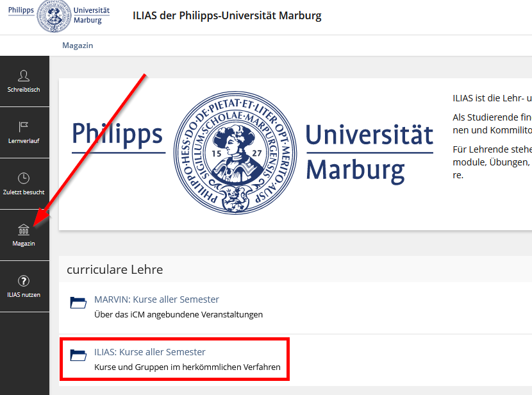This screenshot has height=395, width=532.
Task: Select the Zuletzt besucht menu label
Action: point(24,192)
